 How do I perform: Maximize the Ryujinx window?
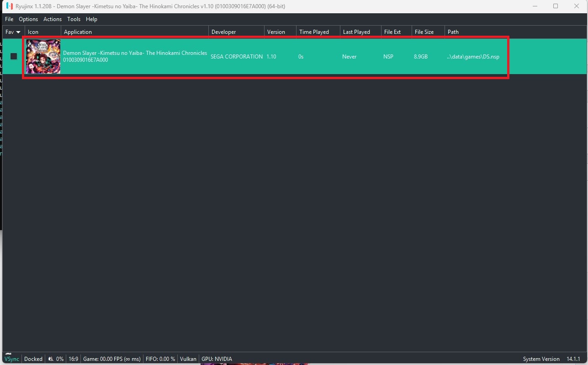556,6
